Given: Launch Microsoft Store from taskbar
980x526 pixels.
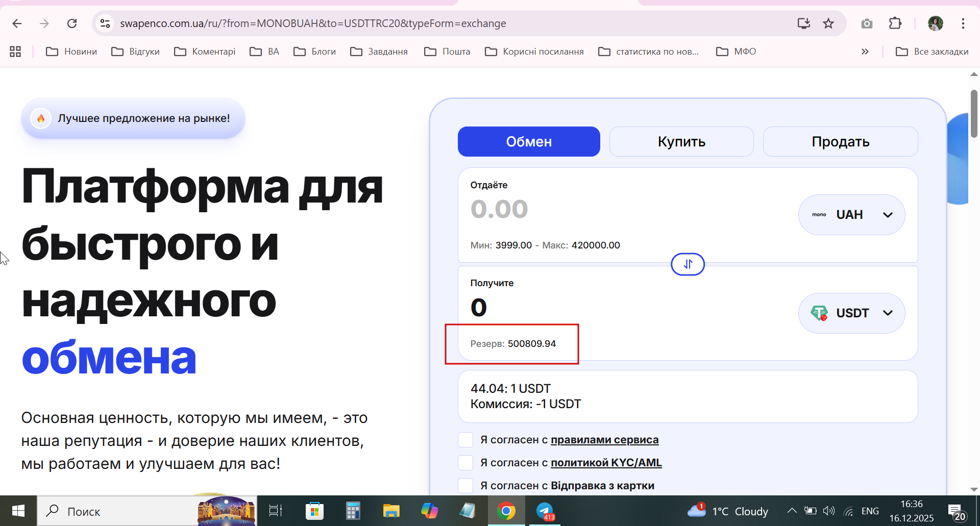Looking at the screenshot, I should coord(314,511).
